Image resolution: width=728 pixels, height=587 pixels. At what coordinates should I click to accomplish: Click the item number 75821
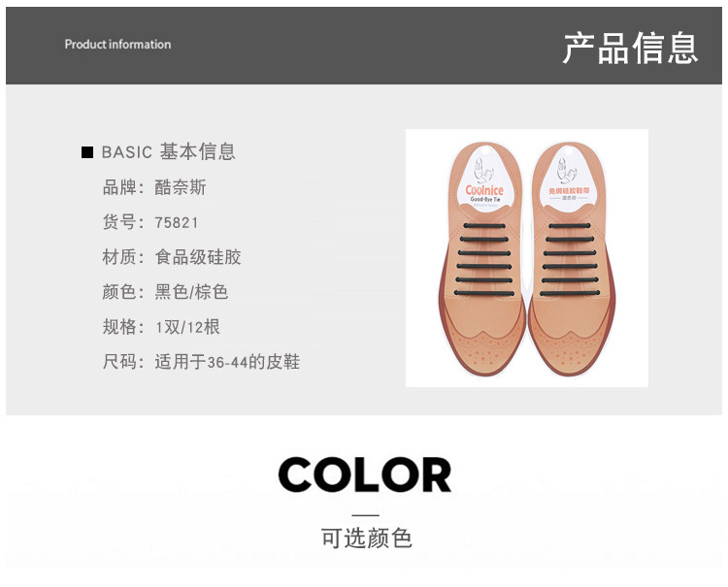coord(177,223)
